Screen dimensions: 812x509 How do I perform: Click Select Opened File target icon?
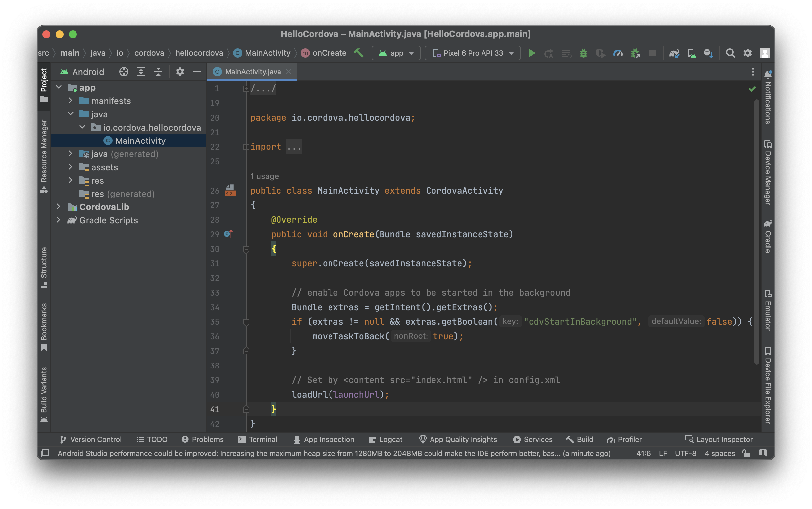(124, 72)
